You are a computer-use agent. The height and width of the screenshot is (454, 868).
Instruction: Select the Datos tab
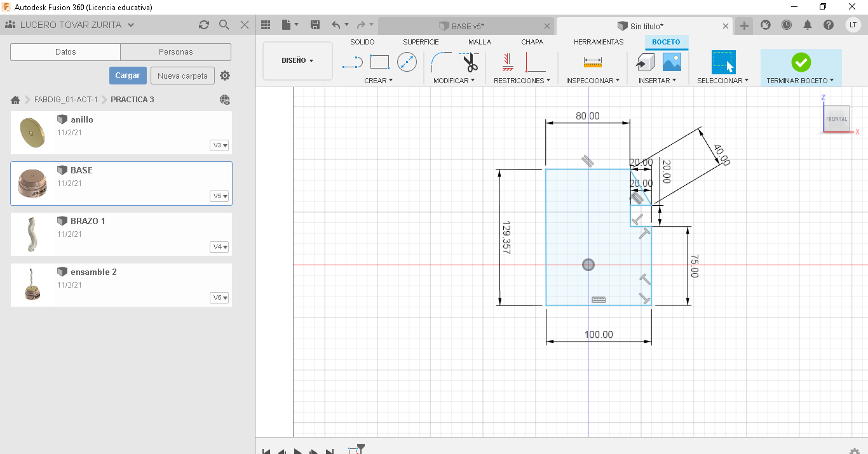click(x=65, y=52)
